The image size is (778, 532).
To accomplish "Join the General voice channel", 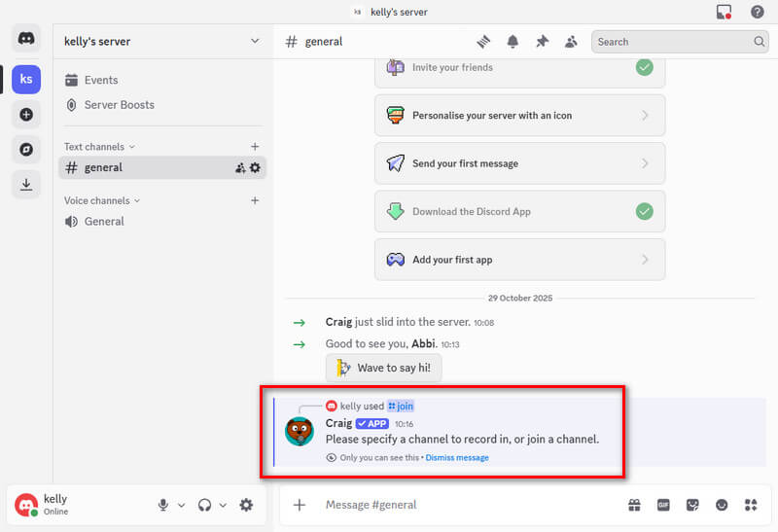I will click(161, 222).
